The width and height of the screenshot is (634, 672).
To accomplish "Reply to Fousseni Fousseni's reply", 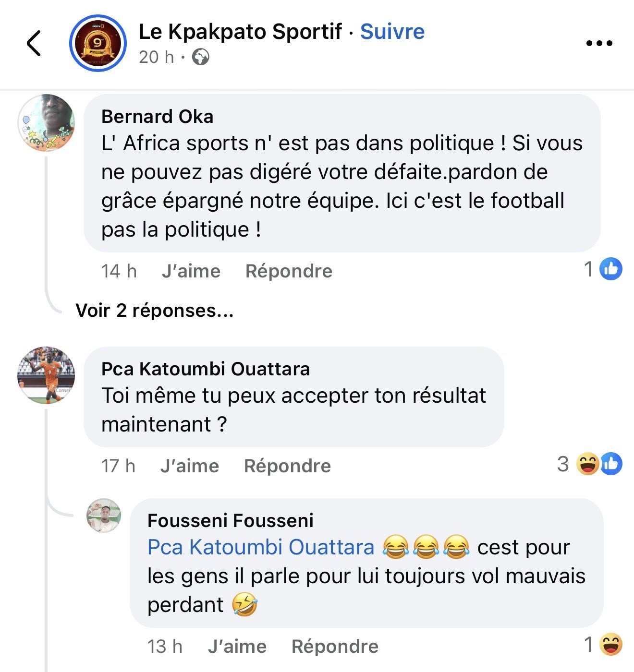I will coord(335,647).
